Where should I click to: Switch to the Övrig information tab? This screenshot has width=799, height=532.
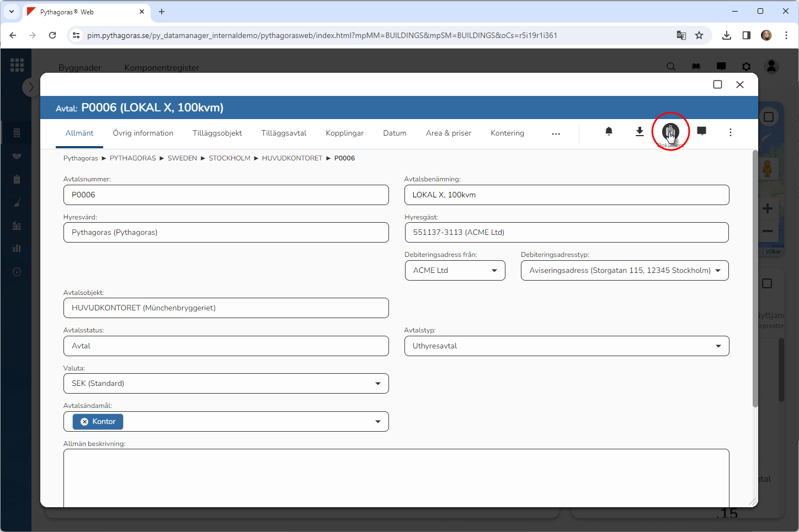(x=143, y=133)
